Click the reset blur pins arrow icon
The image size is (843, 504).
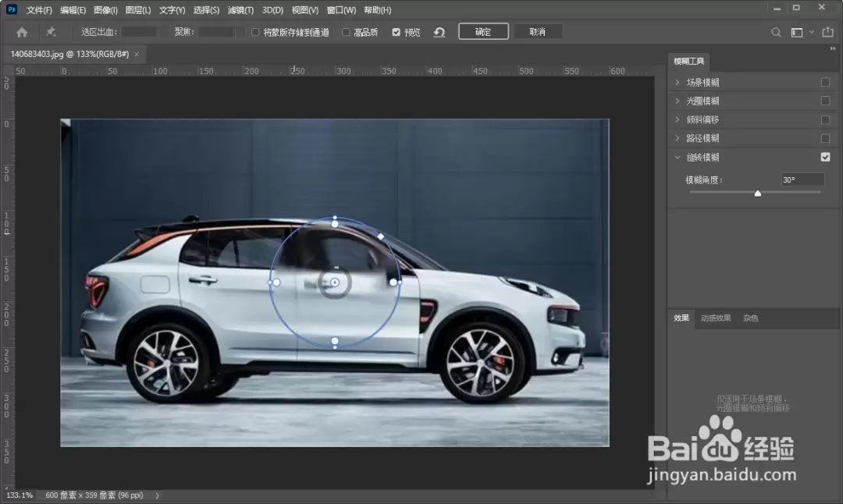[x=439, y=32]
